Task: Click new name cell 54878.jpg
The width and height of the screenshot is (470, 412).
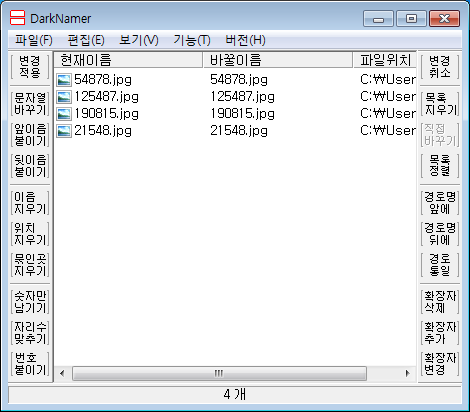Action: [239, 80]
